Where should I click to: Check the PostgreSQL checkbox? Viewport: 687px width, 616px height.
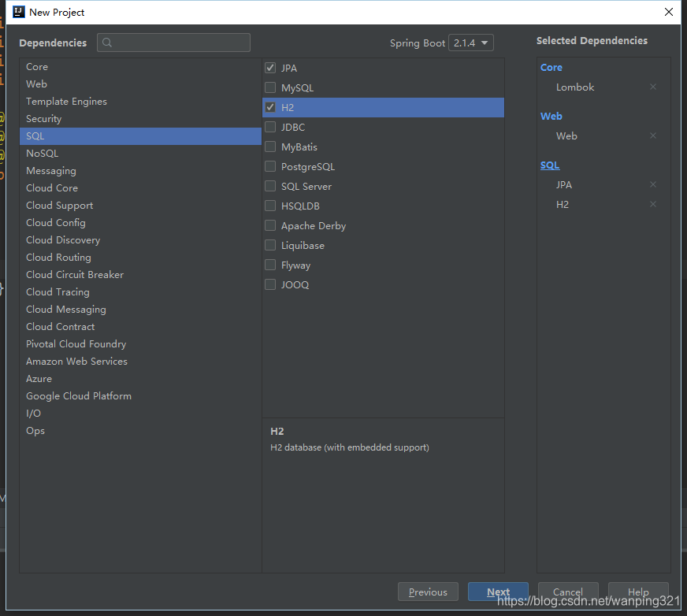270,166
